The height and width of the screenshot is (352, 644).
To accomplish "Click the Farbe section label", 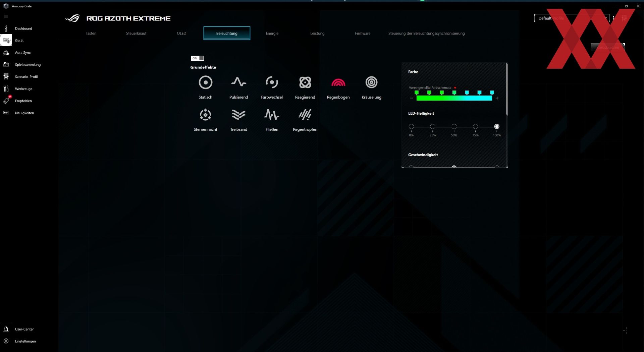I will click(x=413, y=72).
